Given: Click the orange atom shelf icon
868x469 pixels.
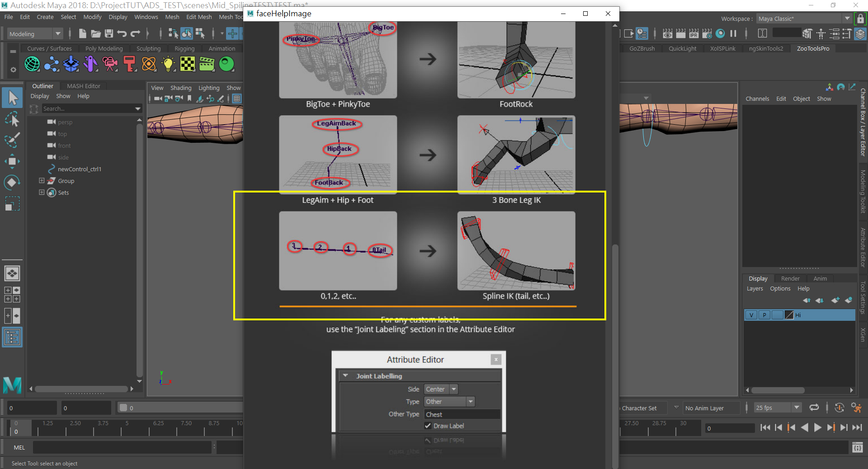Looking at the screenshot, I should pyautogui.click(x=149, y=64).
